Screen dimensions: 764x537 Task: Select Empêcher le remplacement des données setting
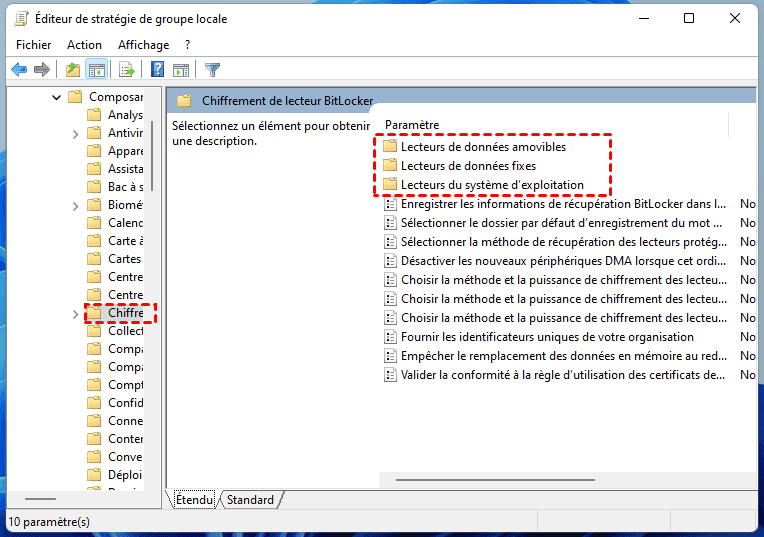tap(555, 356)
